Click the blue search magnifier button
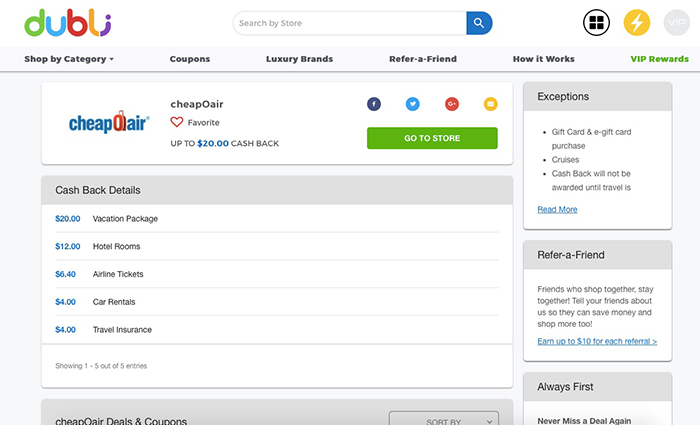This screenshot has width=700, height=425. [479, 23]
